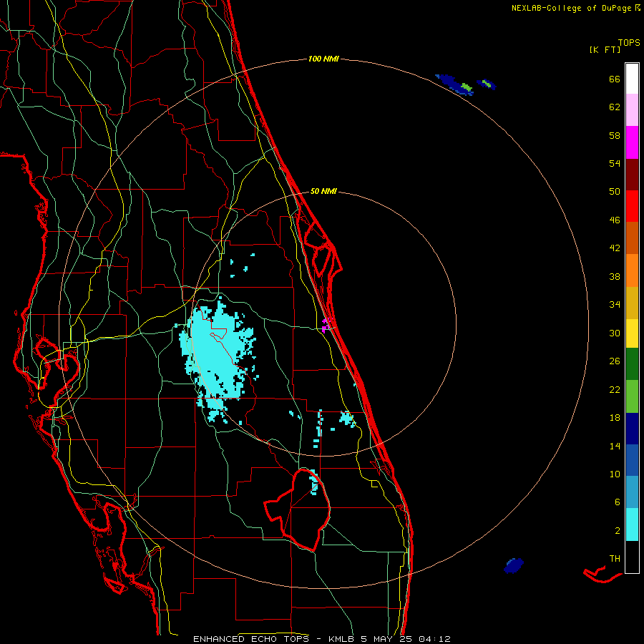Image resolution: width=644 pixels, height=644 pixels.
Task: Click the TH threshold legend label
Action: 615,559
